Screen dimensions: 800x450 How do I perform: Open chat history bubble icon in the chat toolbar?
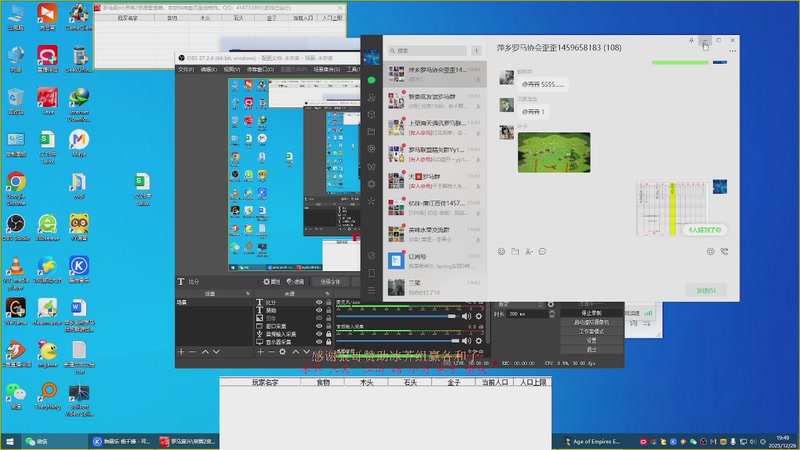pyautogui.click(x=542, y=252)
